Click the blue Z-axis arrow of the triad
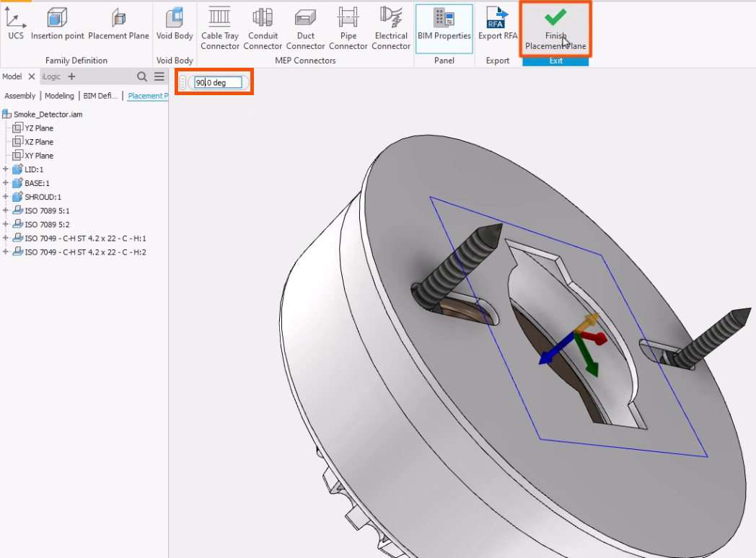 [x=553, y=352]
